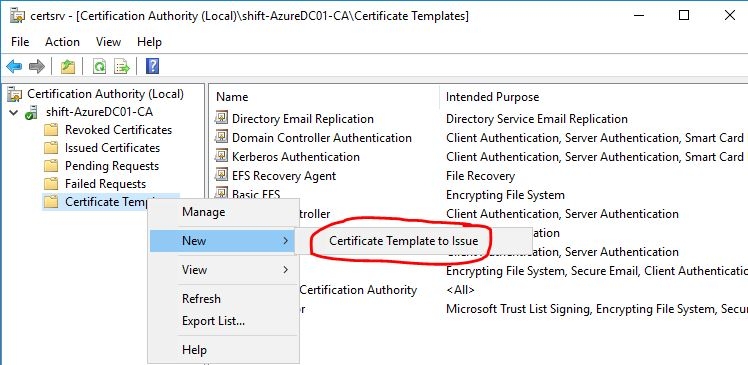Screen dimensions: 748x365
Task: Select the Kerberos Authentication template icon
Action: coord(221,156)
